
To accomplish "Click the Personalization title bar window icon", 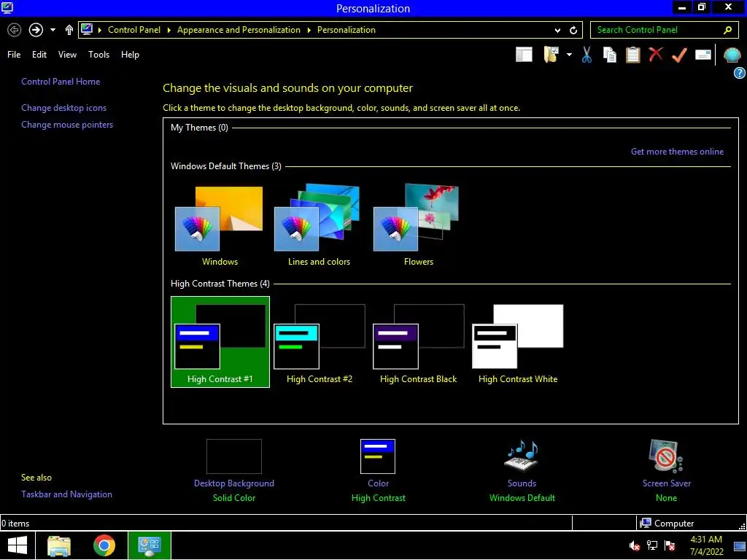I will [x=7, y=7].
